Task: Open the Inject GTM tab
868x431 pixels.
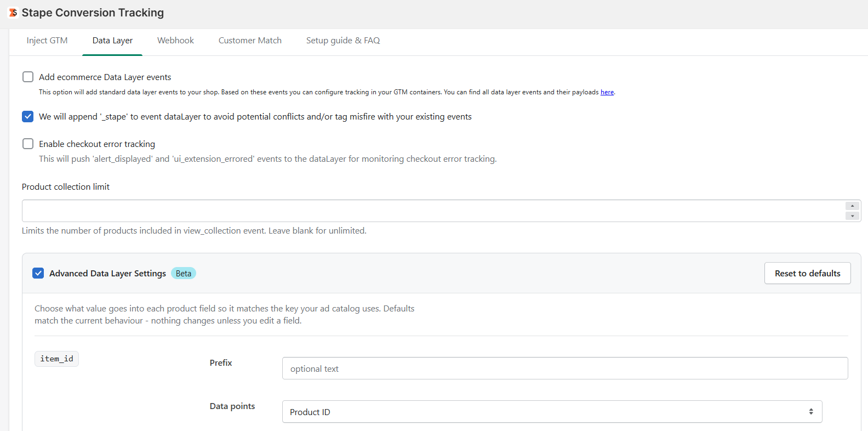Action: click(47, 41)
